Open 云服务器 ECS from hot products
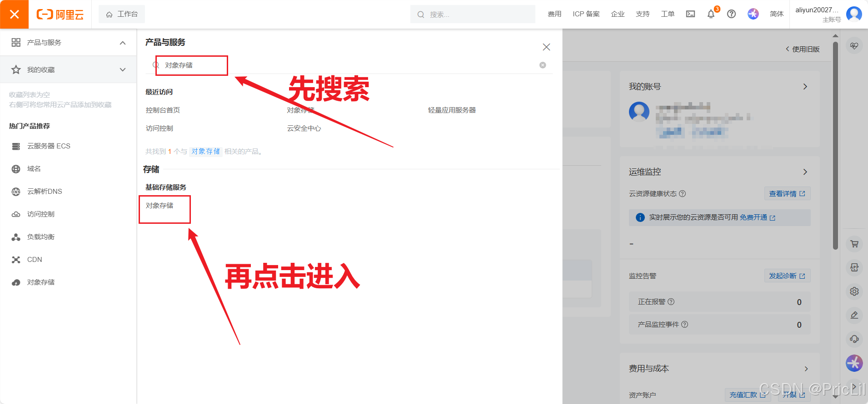868x404 pixels. click(49, 146)
